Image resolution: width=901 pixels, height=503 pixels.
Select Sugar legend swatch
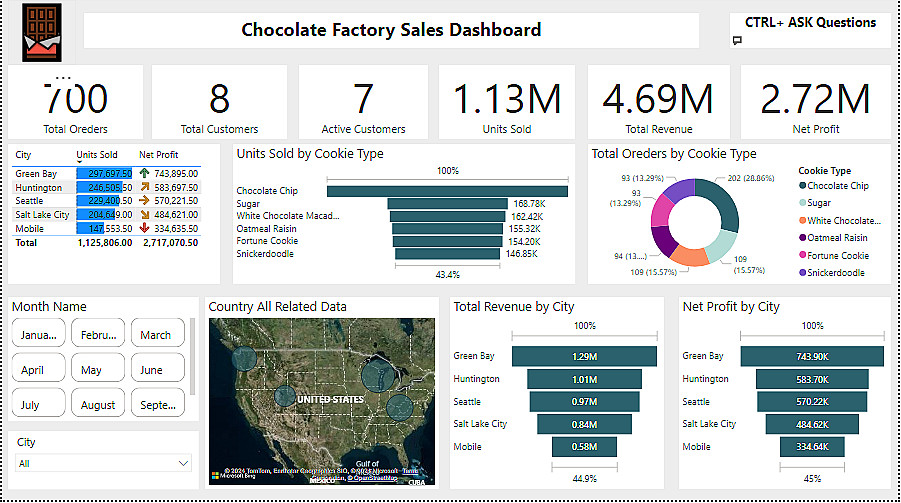click(802, 203)
